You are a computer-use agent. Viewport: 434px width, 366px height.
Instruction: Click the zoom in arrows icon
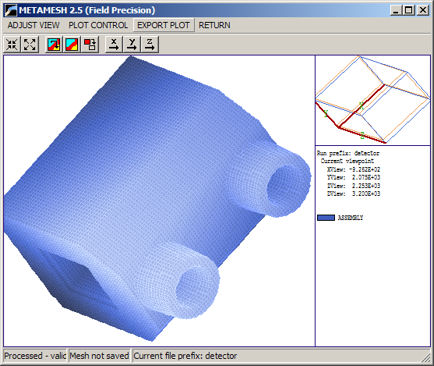click(x=12, y=44)
